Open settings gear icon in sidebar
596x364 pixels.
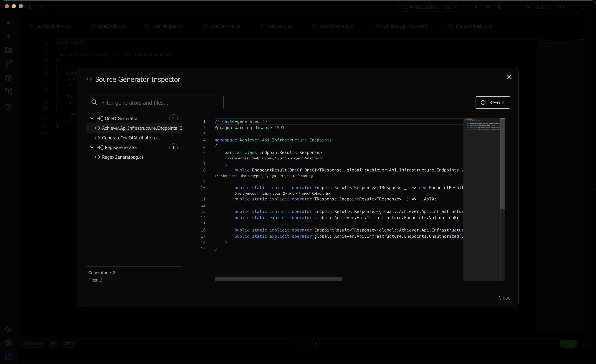(x=8, y=342)
